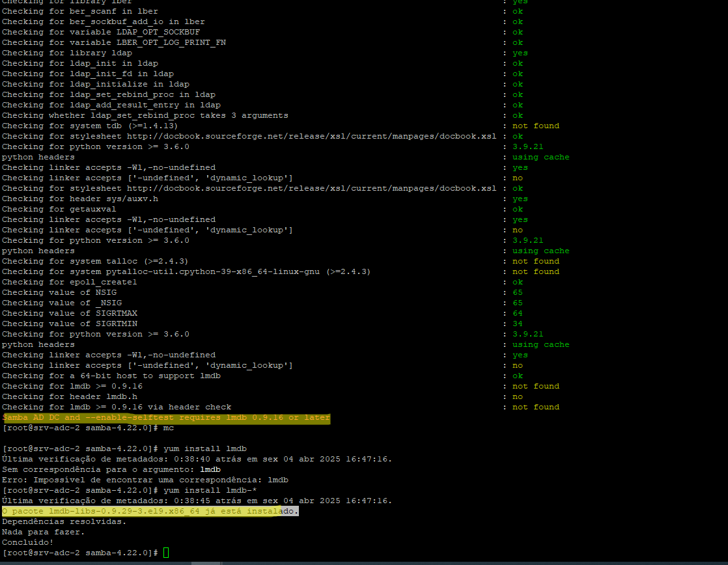Click the metadata line showing '0:38:40 atrás'

(x=197, y=459)
